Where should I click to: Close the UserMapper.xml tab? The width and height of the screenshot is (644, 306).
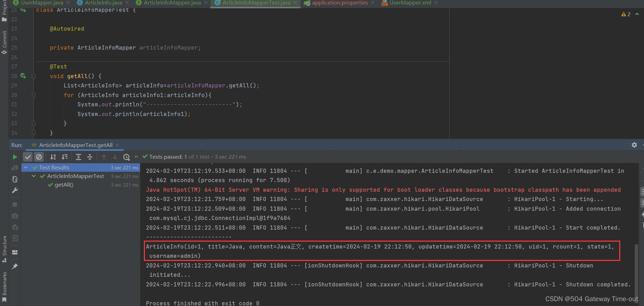coord(436,3)
